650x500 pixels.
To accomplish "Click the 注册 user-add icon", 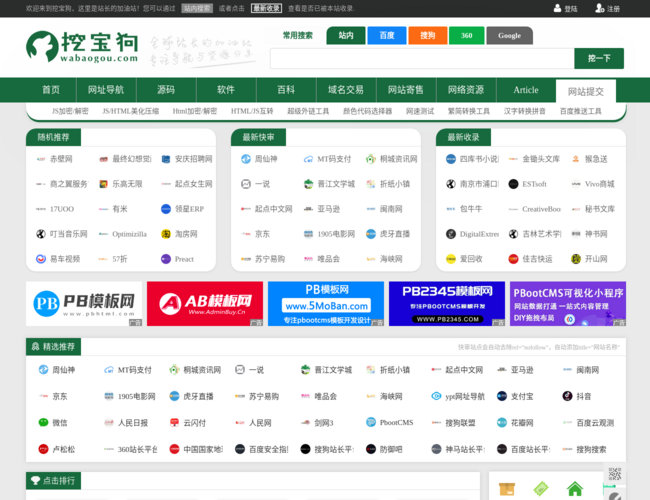I will [x=599, y=8].
